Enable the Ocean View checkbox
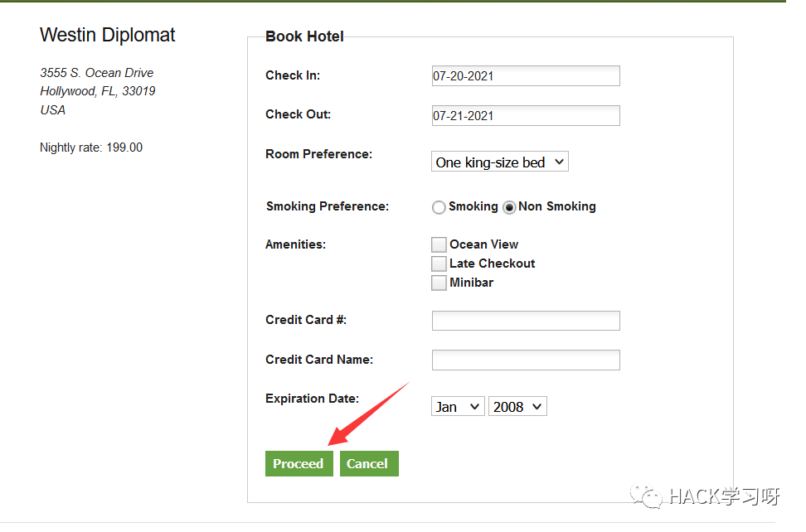This screenshot has height=532, width=806. [x=439, y=244]
